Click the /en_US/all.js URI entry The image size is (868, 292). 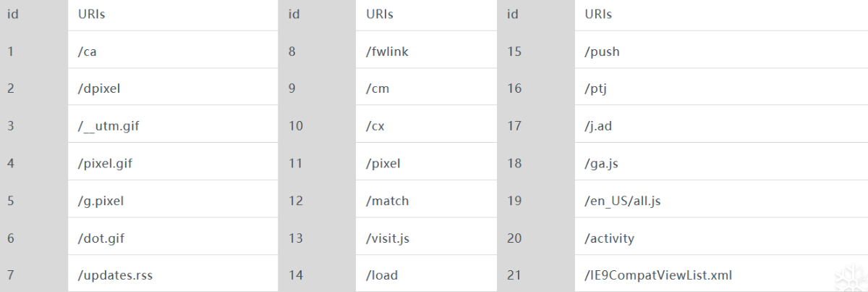[x=622, y=201]
